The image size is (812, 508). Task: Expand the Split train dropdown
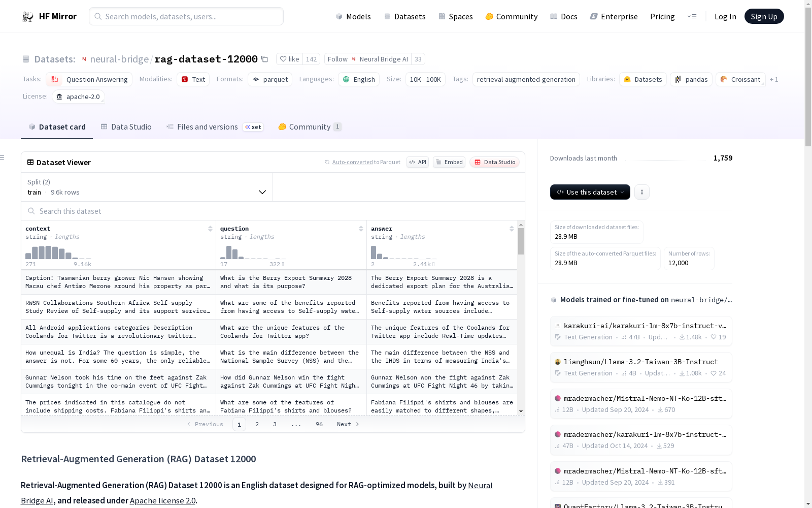pyautogui.click(x=147, y=187)
